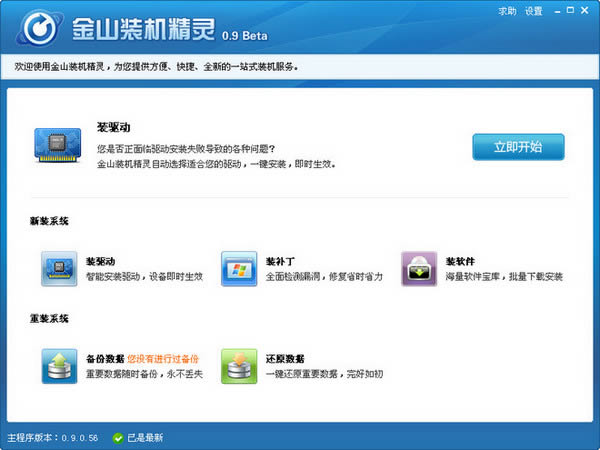Close the 金山装机精灵 window

point(584,10)
